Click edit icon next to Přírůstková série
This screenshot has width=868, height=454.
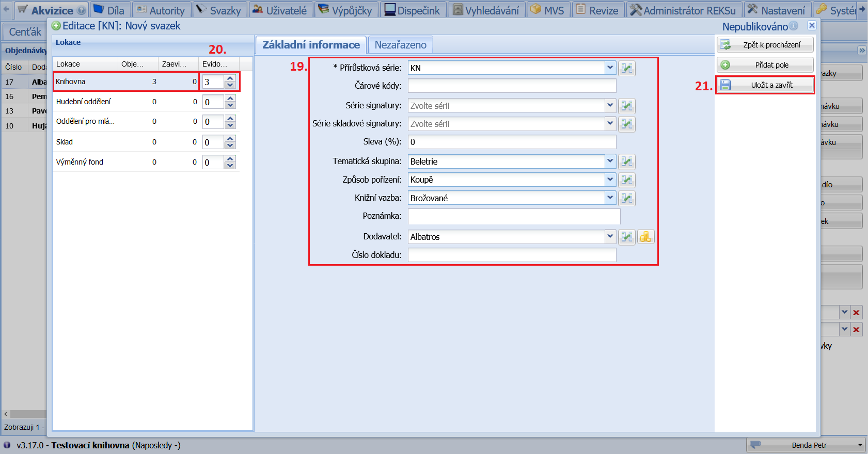tap(627, 68)
